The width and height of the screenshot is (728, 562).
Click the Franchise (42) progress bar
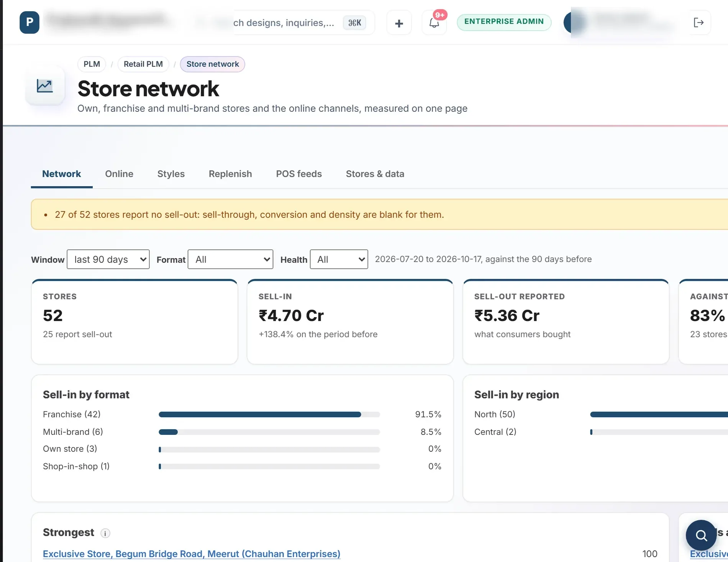coord(269,415)
